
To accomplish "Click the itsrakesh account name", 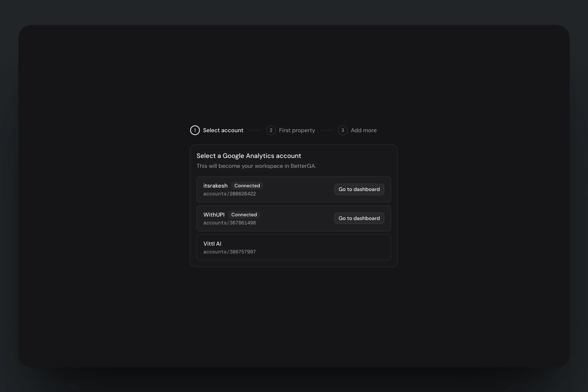I will click(x=215, y=186).
